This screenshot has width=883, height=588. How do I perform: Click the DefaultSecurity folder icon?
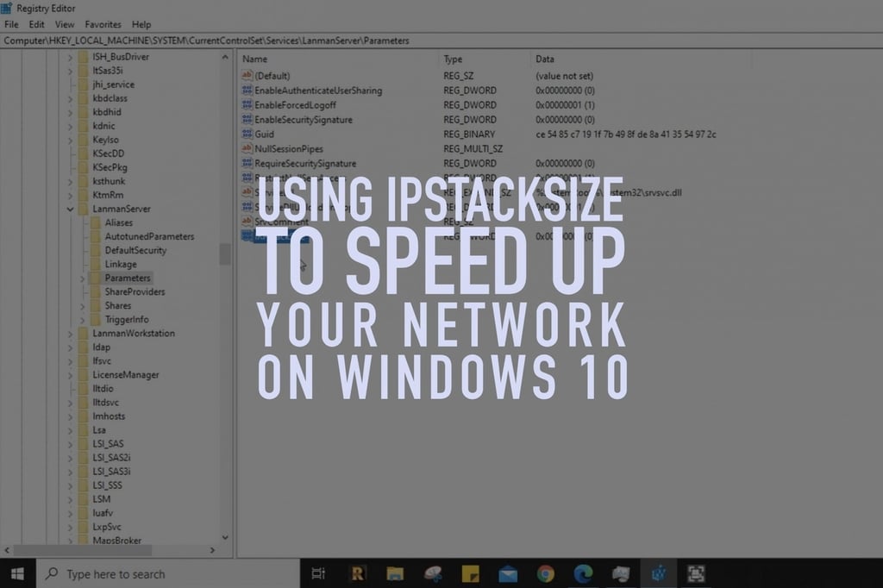pos(96,250)
